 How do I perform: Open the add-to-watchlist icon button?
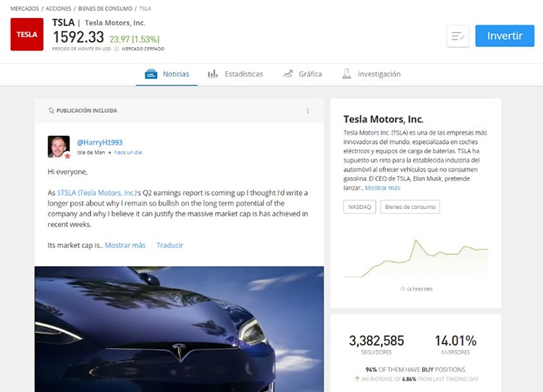[458, 35]
